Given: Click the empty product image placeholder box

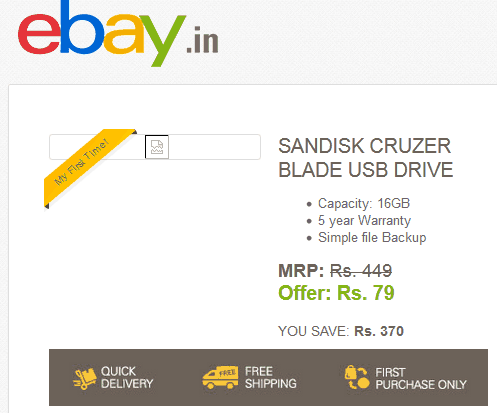Looking at the screenshot, I should (x=155, y=147).
